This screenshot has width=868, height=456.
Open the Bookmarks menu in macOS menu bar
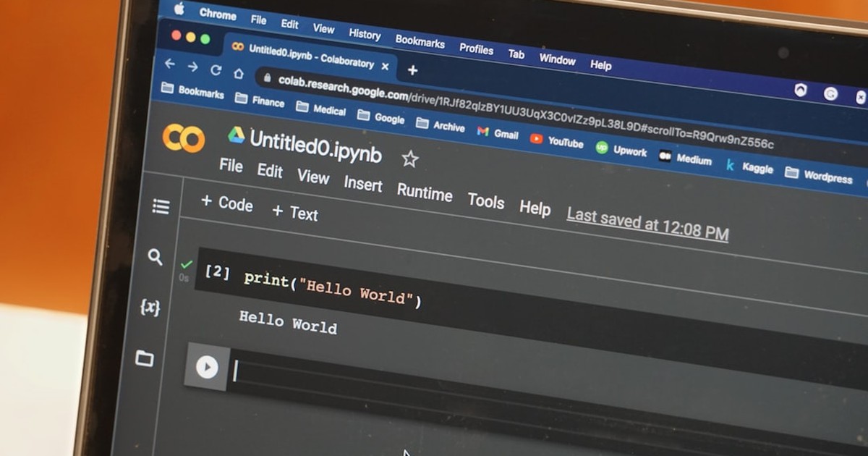(x=420, y=41)
